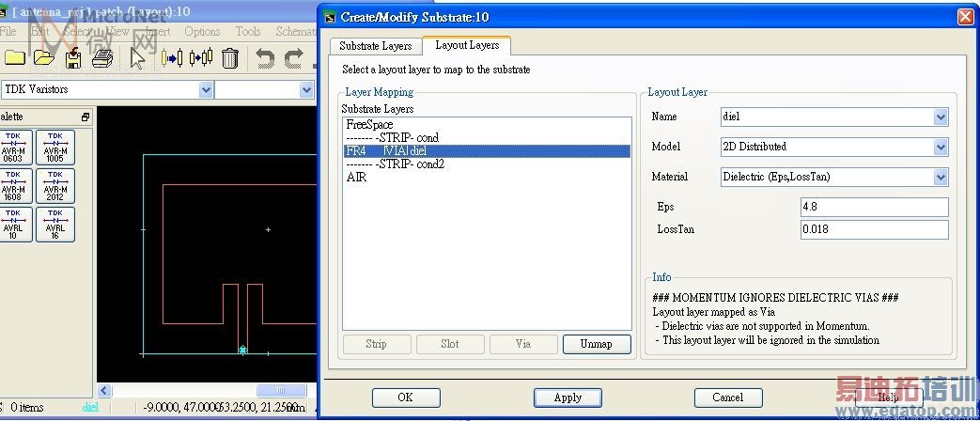Open the second toolbar combo box

[x=306, y=89]
